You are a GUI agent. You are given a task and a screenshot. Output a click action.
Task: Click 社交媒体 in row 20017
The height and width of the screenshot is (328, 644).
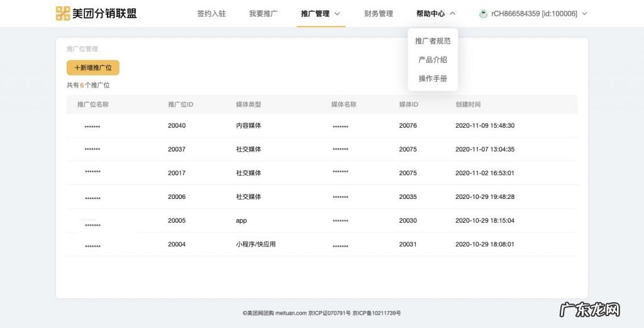tap(248, 173)
